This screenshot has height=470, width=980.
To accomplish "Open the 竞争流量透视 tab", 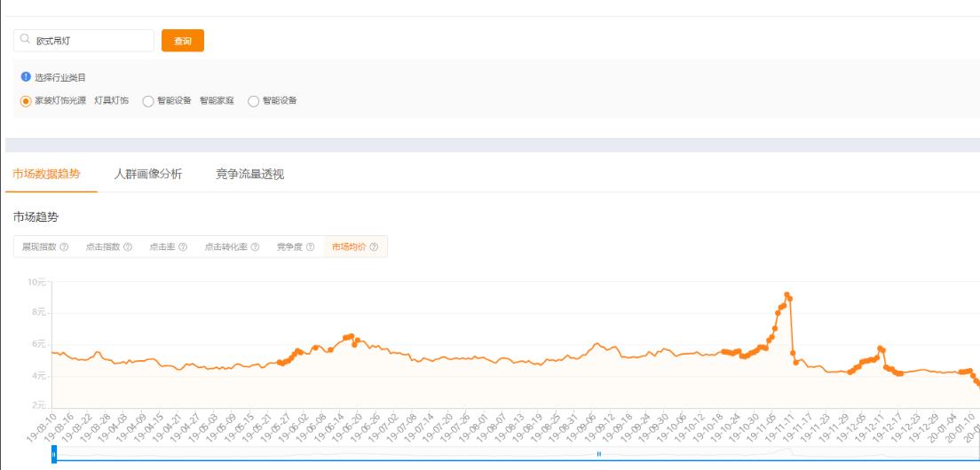I will tap(250, 174).
